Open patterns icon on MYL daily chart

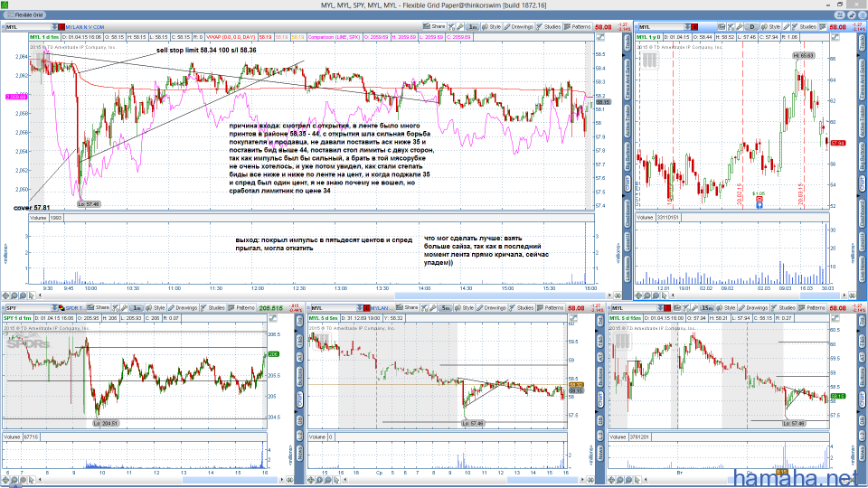823,26
